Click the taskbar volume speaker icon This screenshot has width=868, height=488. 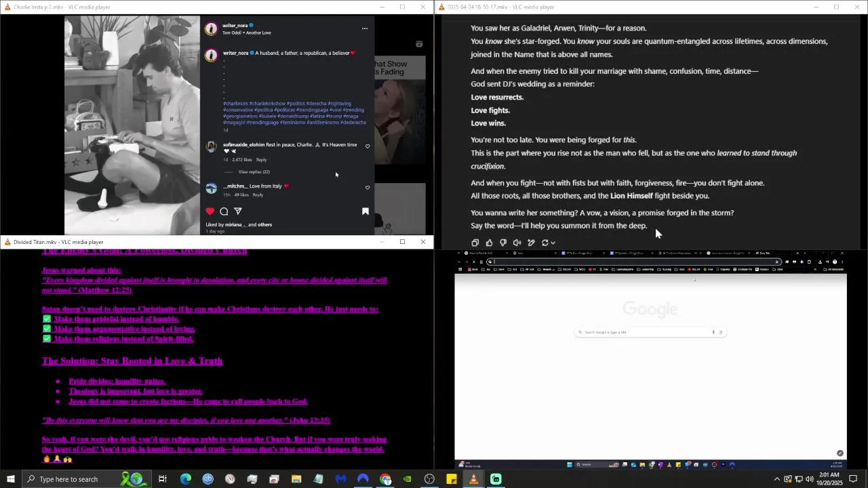click(x=810, y=479)
